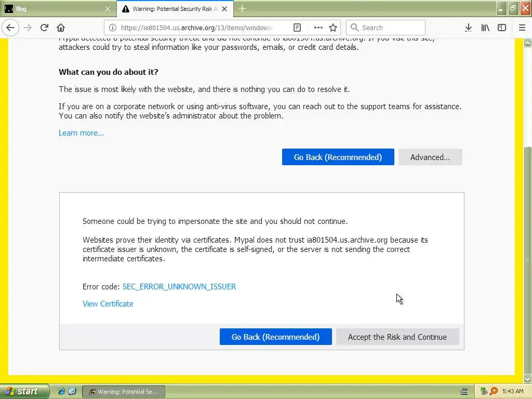Open page actions three-dot menu
The height and width of the screenshot is (399, 532).
(318, 28)
